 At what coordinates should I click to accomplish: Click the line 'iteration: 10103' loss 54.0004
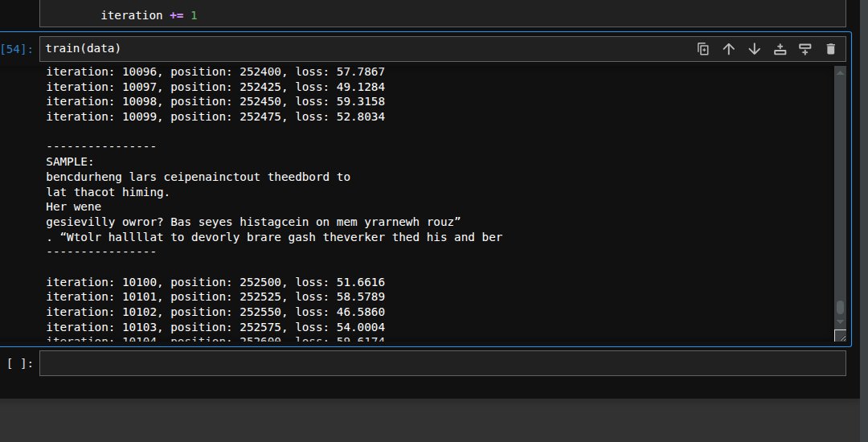[215, 327]
